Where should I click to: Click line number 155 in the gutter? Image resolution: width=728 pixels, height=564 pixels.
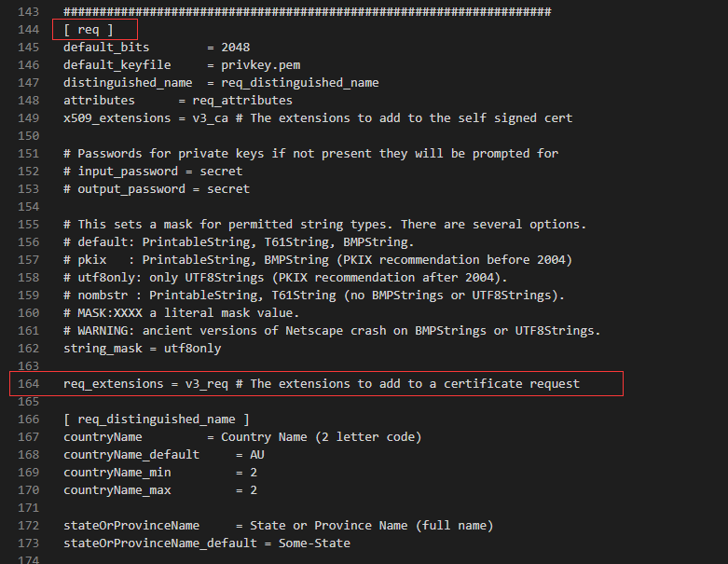28,225
